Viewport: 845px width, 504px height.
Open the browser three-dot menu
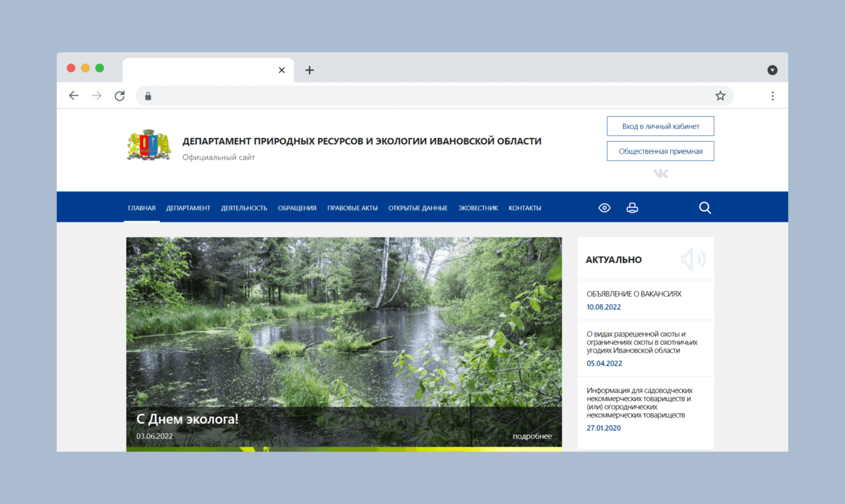point(772,96)
